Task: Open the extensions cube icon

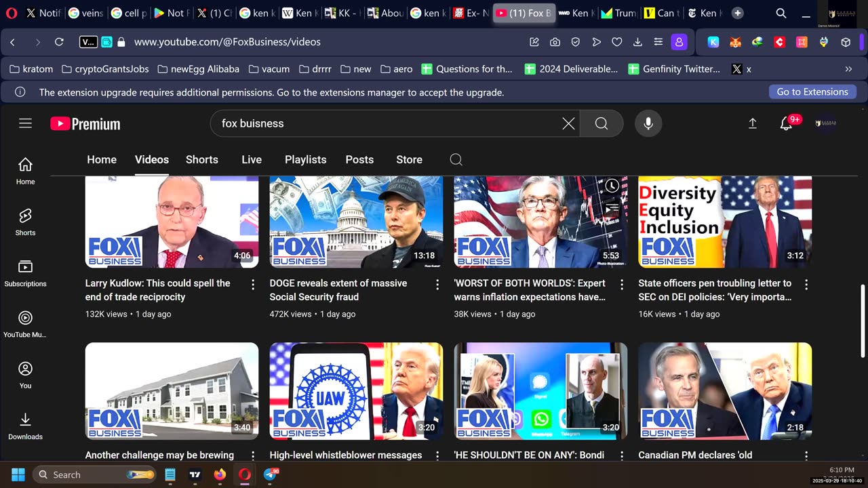Action: click(x=846, y=42)
